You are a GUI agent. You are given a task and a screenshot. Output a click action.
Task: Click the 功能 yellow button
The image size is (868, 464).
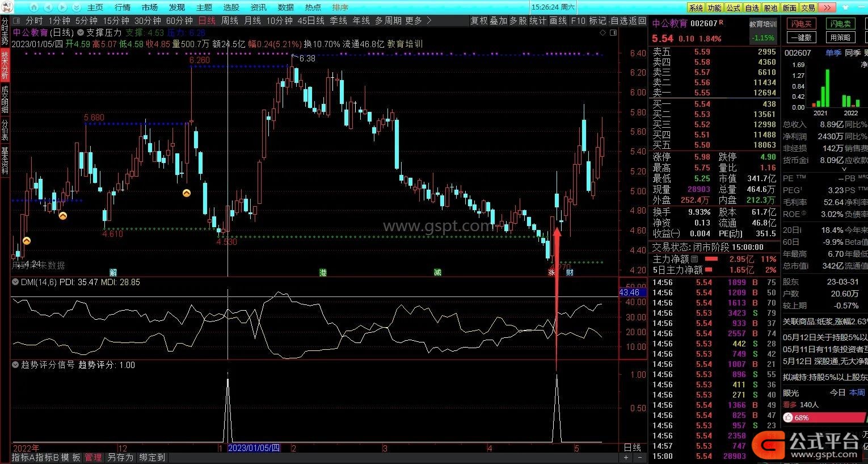pyautogui.click(x=714, y=8)
